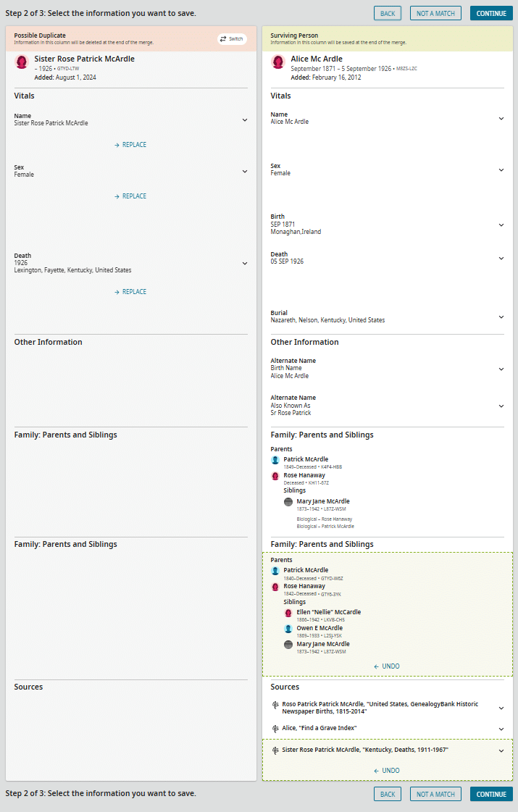
Task: Click the source icon beside Kentucky Deaths record
Action: [x=275, y=750]
